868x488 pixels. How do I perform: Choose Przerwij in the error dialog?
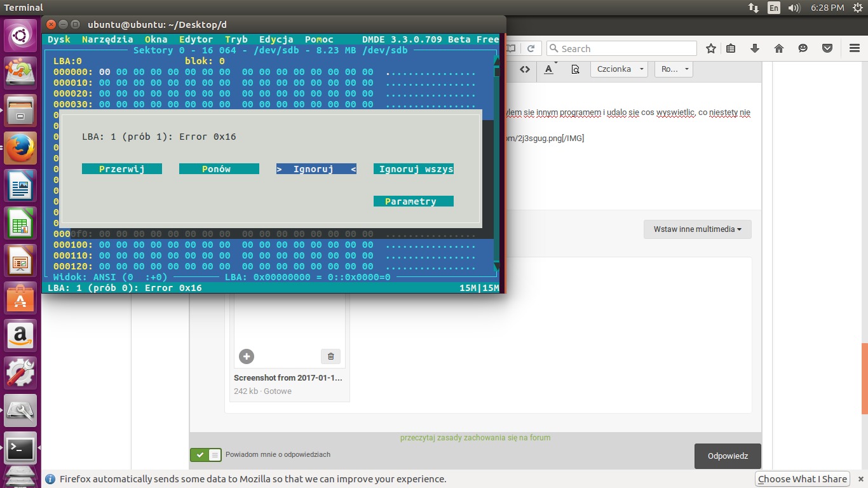(122, 169)
